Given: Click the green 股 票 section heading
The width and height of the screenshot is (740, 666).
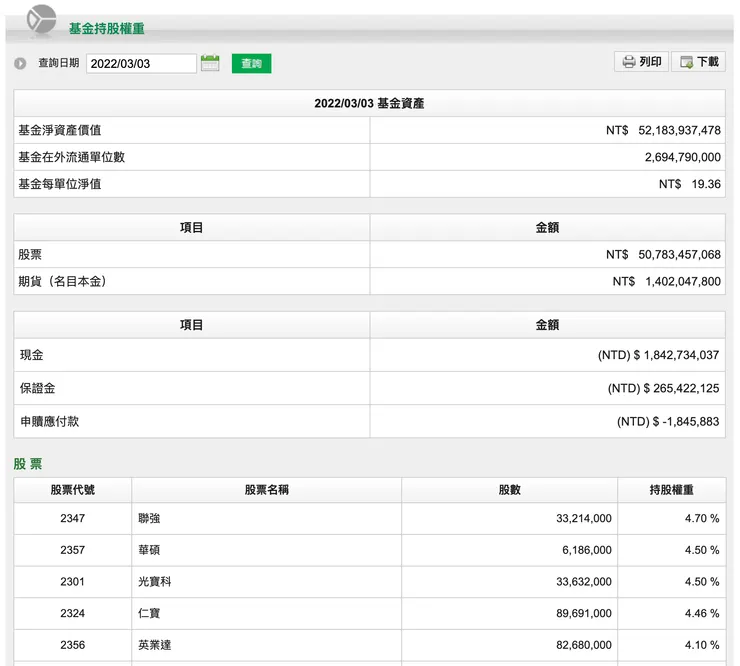Looking at the screenshot, I should tap(28, 464).
